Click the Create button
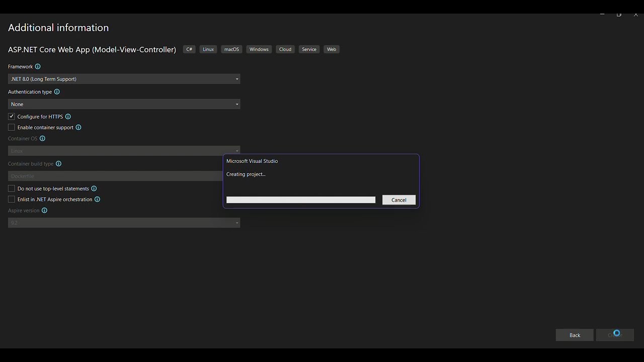Image resolution: width=644 pixels, height=362 pixels. 615,335
